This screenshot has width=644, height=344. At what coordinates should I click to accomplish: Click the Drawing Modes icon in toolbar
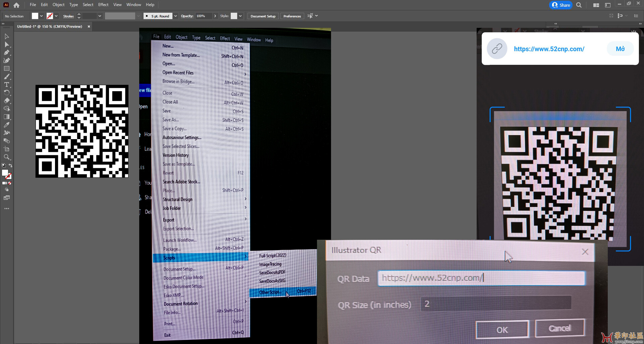[6, 190]
